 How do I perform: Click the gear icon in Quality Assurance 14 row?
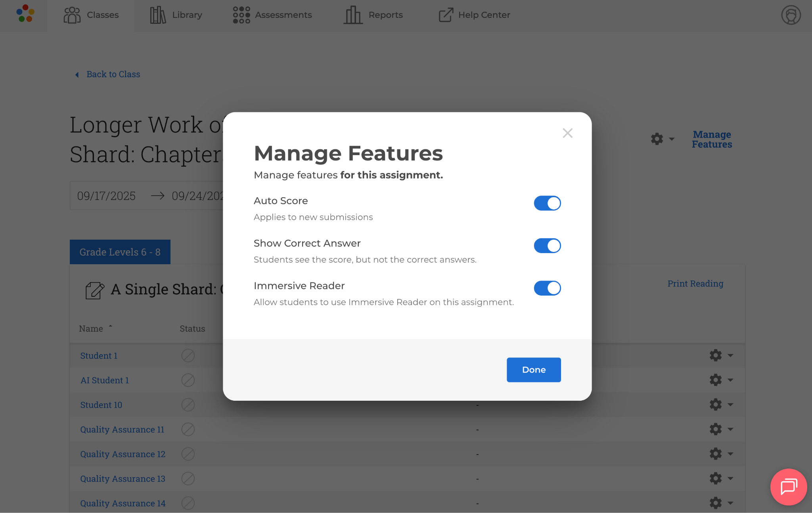tap(716, 503)
